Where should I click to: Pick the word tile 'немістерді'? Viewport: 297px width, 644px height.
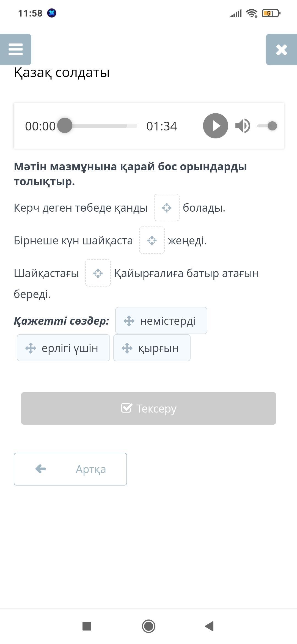point(161,321)
